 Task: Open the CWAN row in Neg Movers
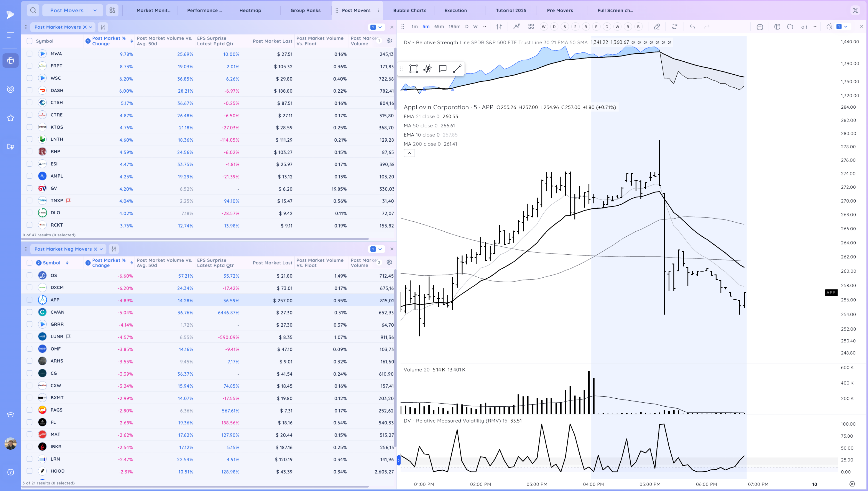(x=208, y=312)
